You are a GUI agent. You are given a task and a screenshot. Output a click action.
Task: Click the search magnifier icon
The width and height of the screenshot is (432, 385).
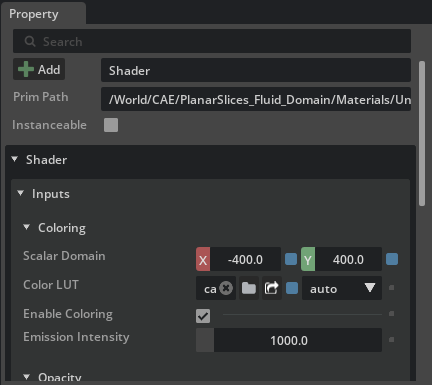click(30, 41)
